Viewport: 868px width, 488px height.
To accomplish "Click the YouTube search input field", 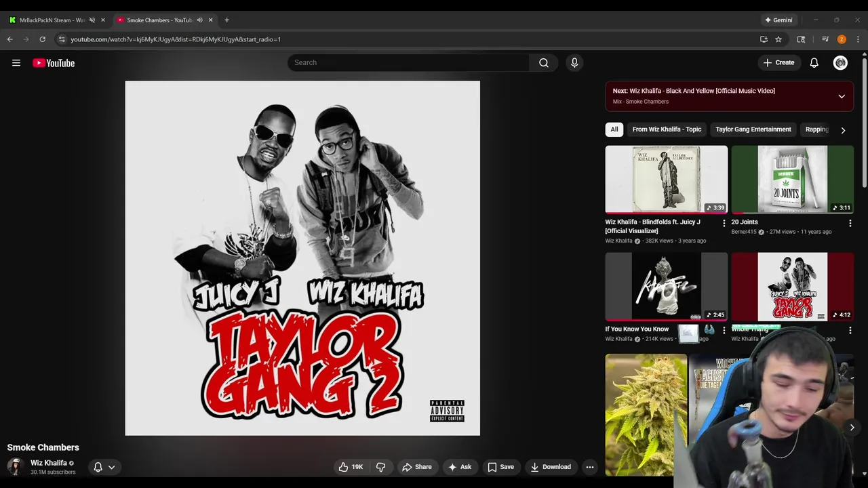I will (x=408, y=62).
